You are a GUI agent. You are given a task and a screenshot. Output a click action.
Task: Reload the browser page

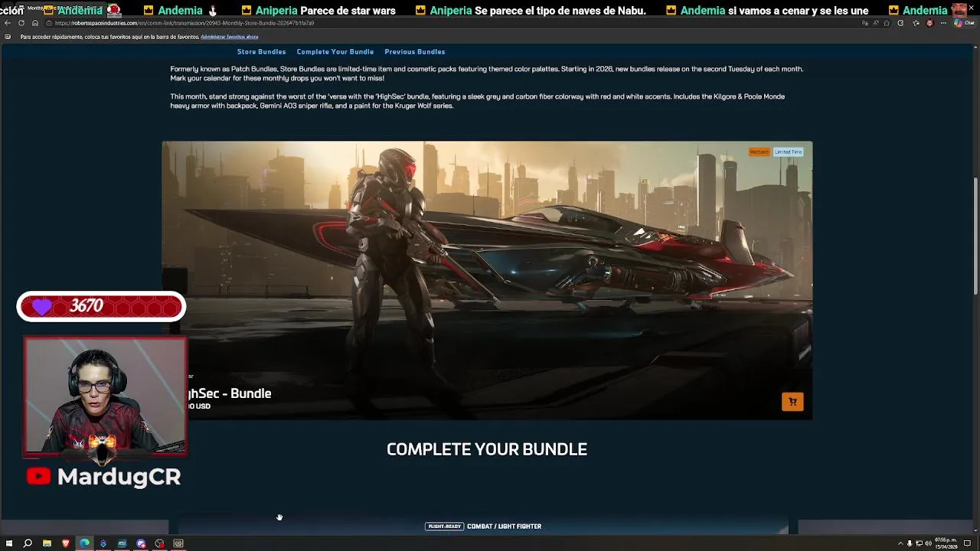point(21,23)
